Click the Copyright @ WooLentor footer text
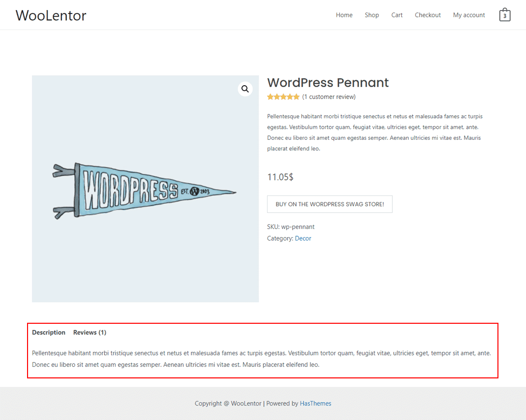The height and width of the screenshot is (420, 526). pos(228,403)
